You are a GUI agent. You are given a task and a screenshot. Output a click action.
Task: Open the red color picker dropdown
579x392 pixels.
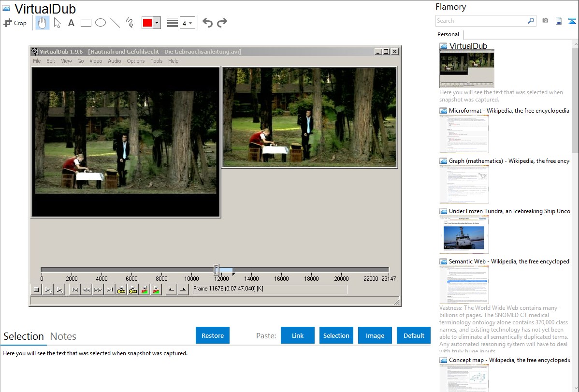157,23
